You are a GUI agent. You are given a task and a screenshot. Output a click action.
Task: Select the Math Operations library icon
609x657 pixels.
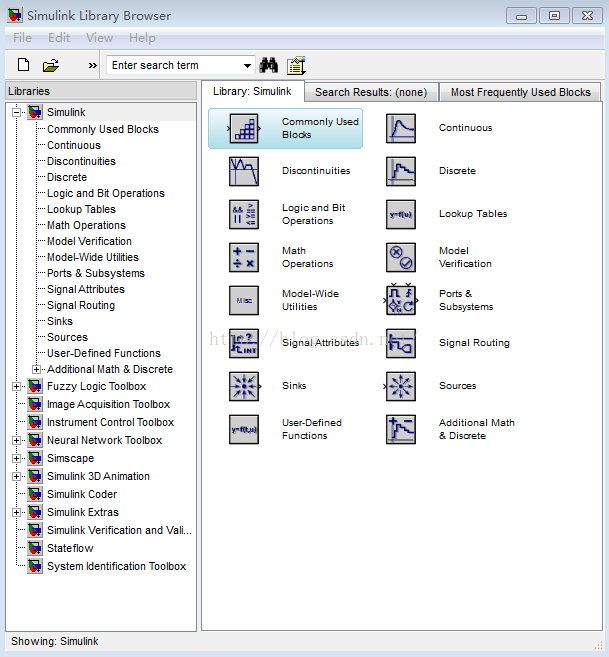coord(244,257)
